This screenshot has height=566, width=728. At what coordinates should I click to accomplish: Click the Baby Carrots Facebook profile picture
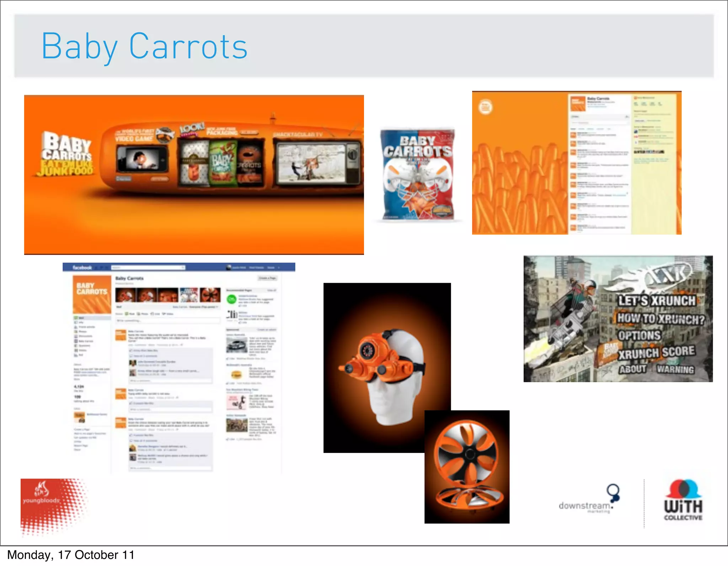[x=92, y=295]
